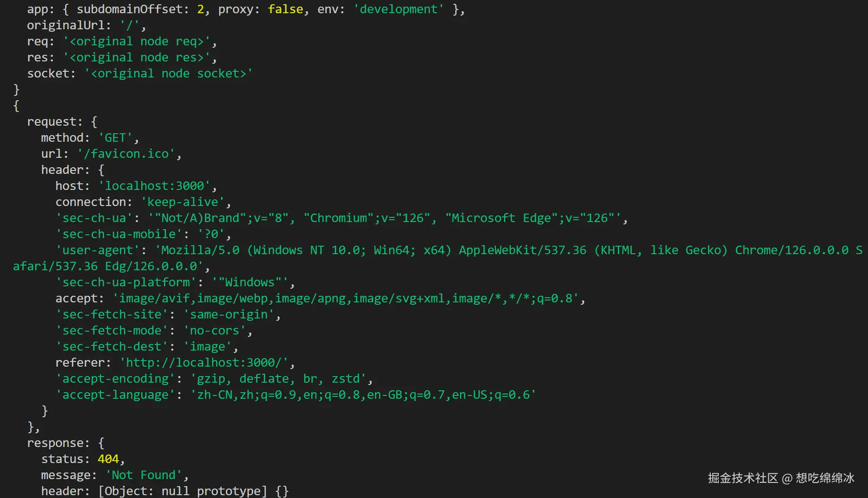Image resolution: width=868 pixels, height=498 pixels.
Task: Click the 'GET' method value
Action: pyautogui.click(x=115, y=138)
